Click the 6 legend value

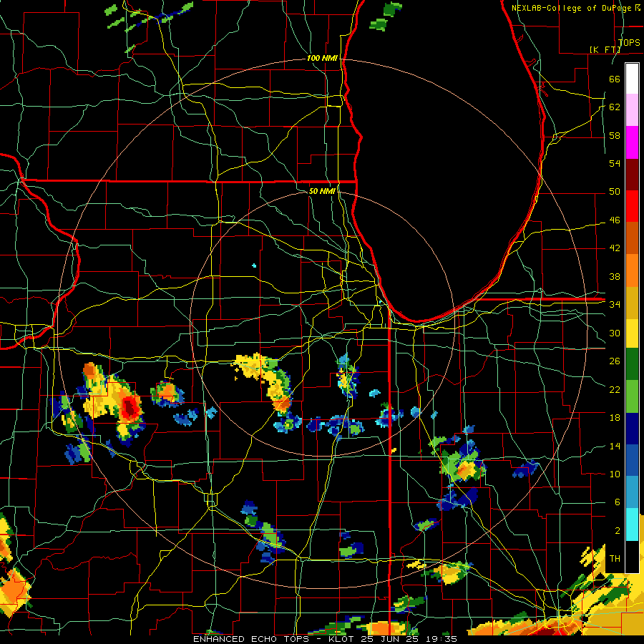pyautogui.click(x=617, y=502)
